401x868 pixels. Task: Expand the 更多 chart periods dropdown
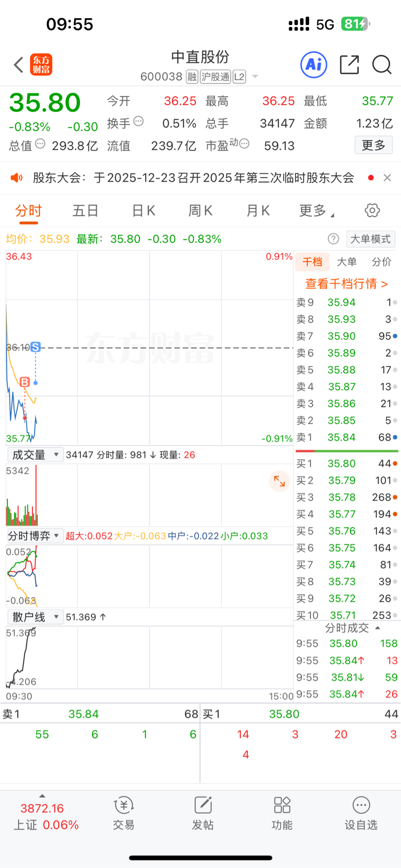tap(316, 211)
